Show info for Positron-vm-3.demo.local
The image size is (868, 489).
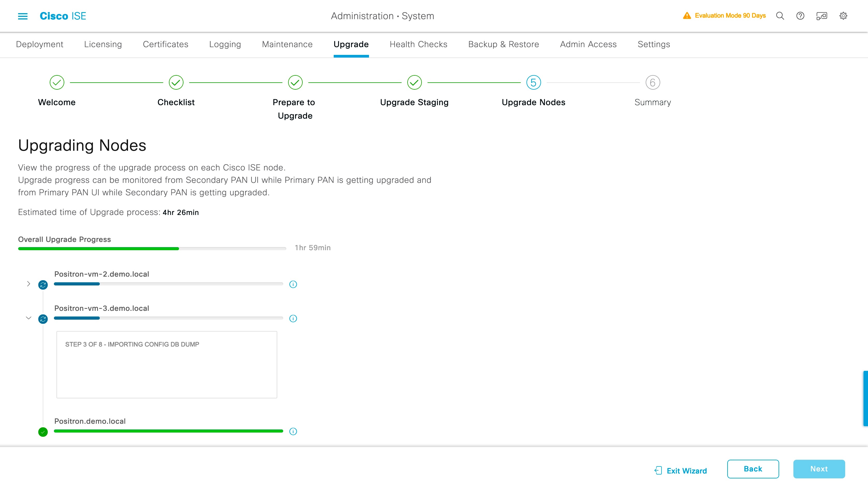[293, 318]
